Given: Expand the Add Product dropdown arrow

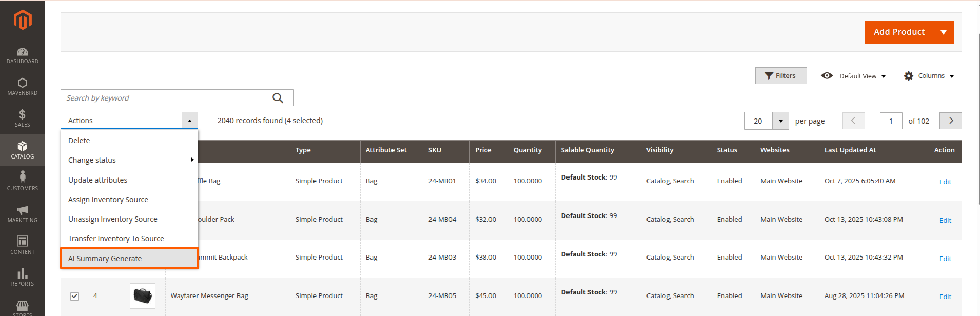Looking at the screenshot, I should coord(944,32).
